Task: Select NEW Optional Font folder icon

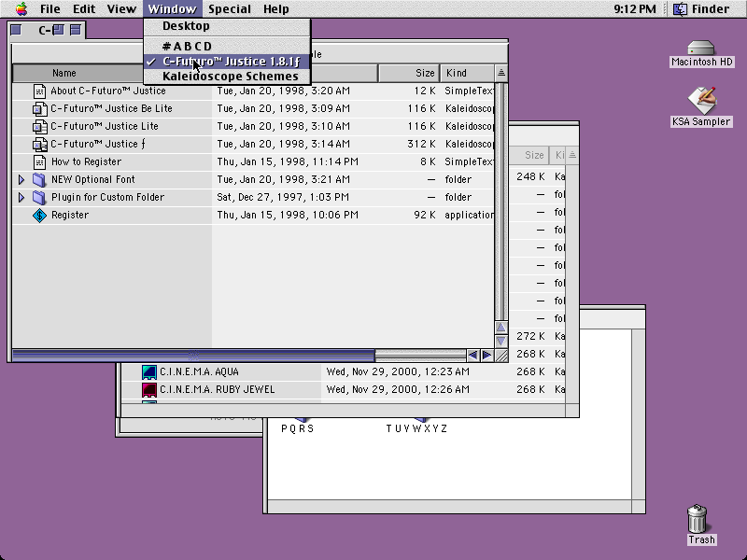Action: pyautogui.click(x=39, y=179)
